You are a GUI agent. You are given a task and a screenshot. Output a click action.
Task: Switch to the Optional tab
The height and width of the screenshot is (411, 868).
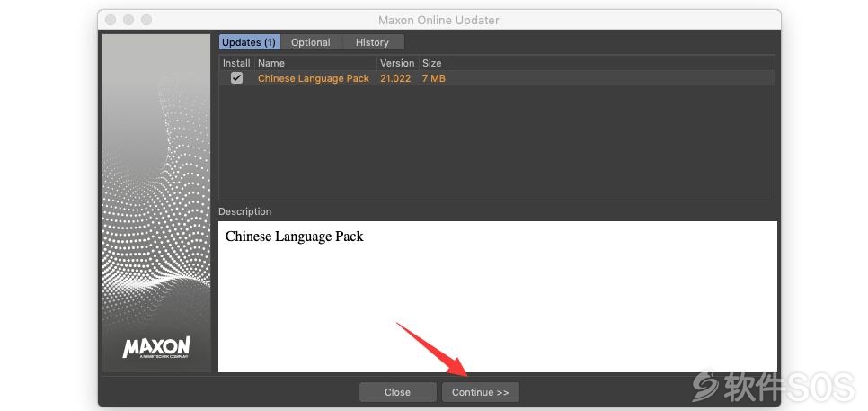point(311,42)
